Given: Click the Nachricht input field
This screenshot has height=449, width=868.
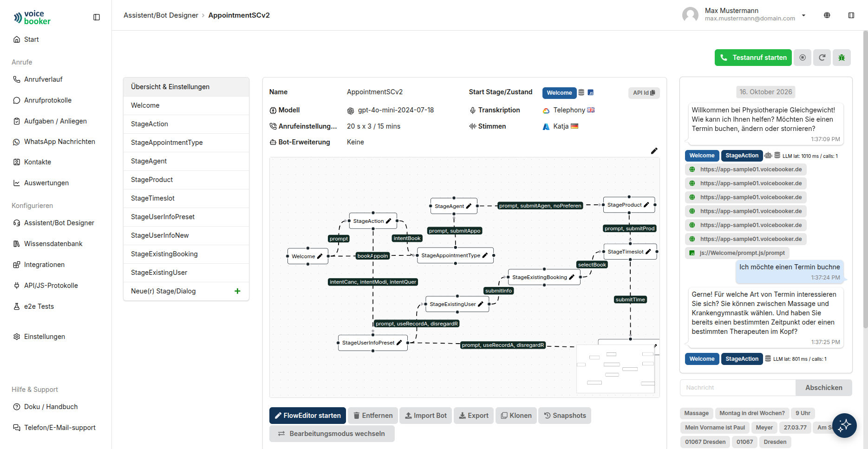Looking at the screenshot, I should pos(738,388).
